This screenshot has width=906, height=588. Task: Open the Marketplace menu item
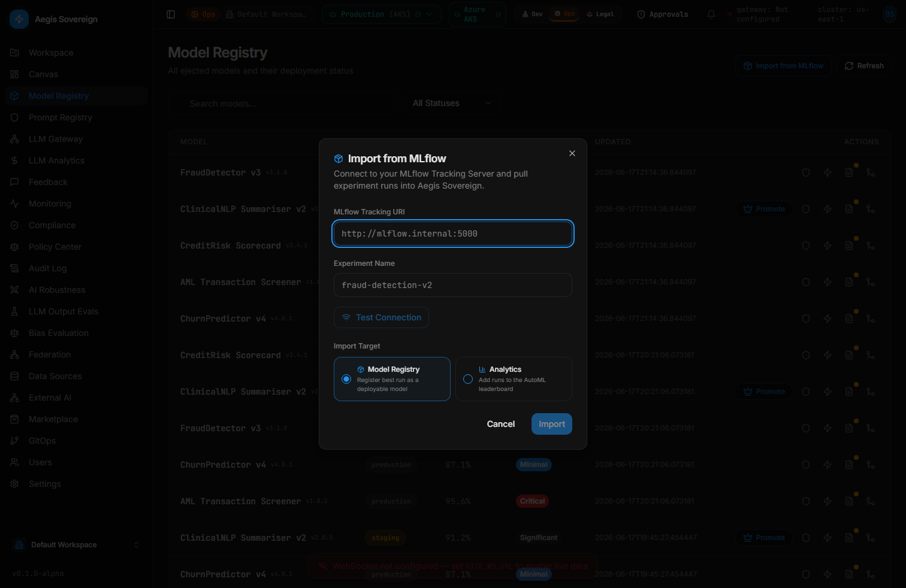pos(76,419)
